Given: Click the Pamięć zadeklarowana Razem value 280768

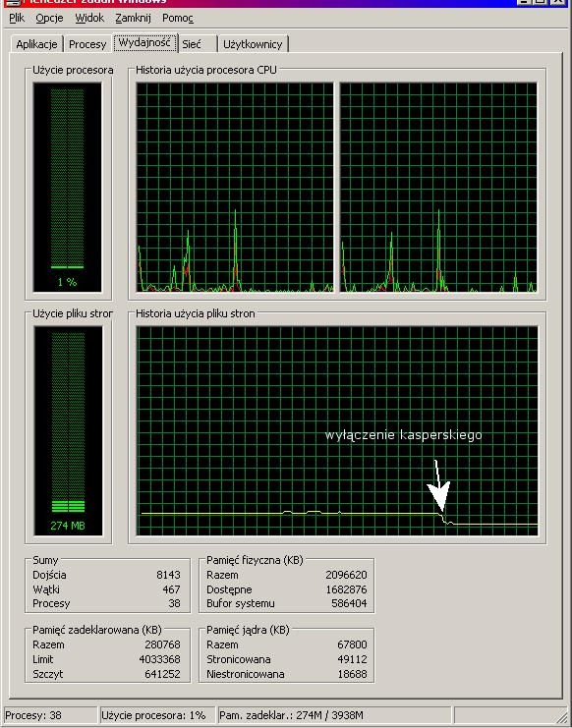Looking at the screenshot, I should click(x=162, y=644).
